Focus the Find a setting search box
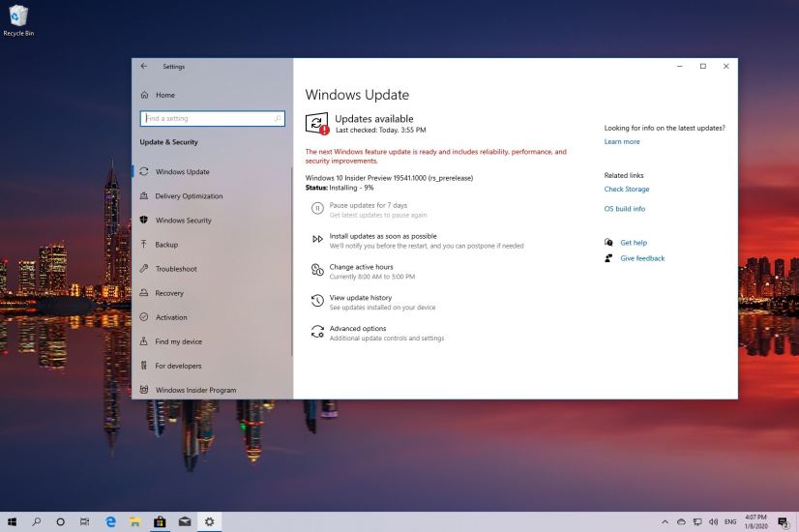This screenshot has width=799, height=532. tap(212, 118)
